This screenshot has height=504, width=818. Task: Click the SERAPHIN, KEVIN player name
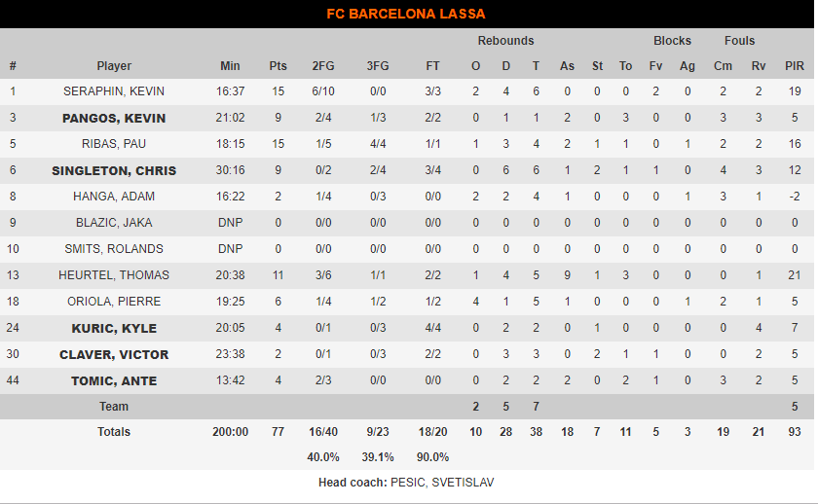pyautogui.click(x=114, y=91)
